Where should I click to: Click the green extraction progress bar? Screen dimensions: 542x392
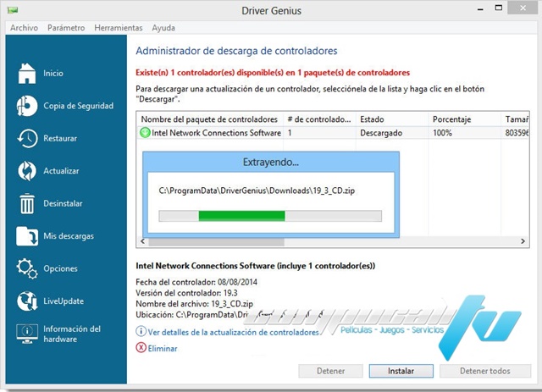[241, 216]
